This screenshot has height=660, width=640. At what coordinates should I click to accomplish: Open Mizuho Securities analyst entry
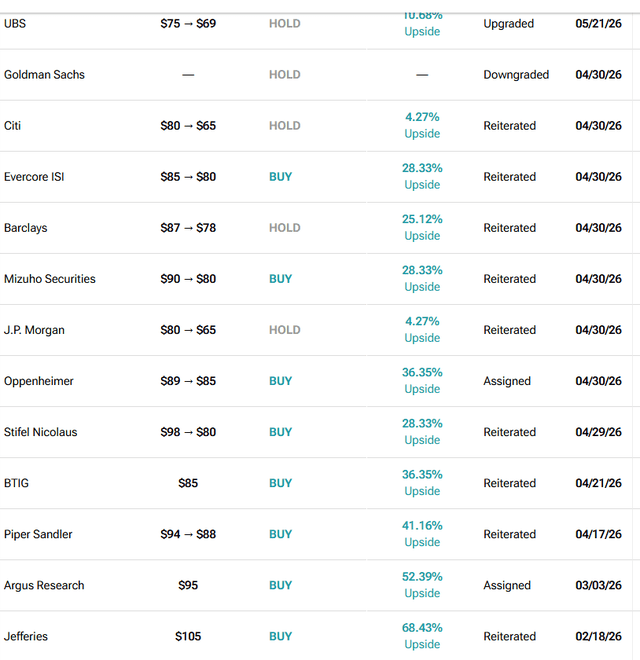click(x=50, y=279)
